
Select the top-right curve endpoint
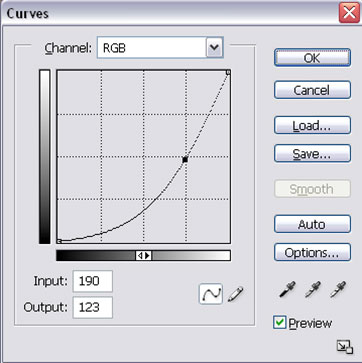pos(228,72)
